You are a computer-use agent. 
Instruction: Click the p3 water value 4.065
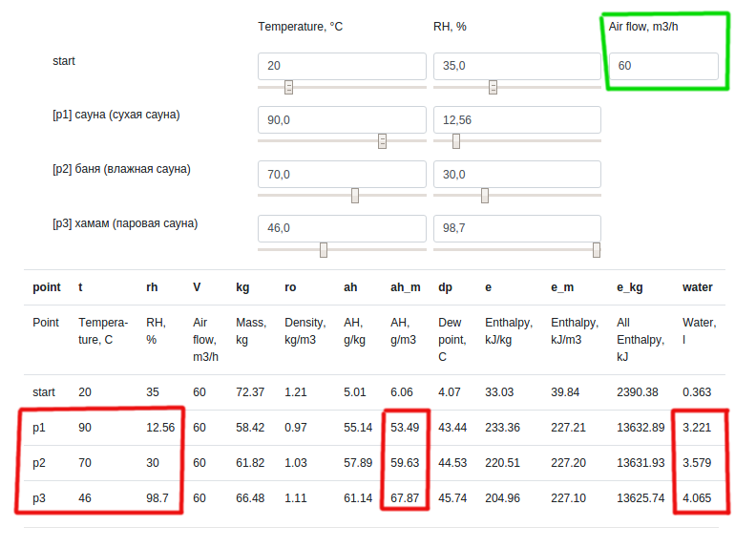pos(698,496)
